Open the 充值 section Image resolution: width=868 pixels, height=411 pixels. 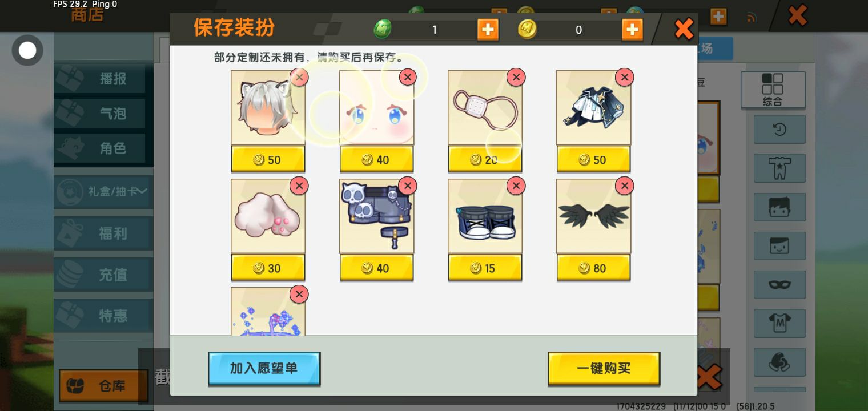103,275
